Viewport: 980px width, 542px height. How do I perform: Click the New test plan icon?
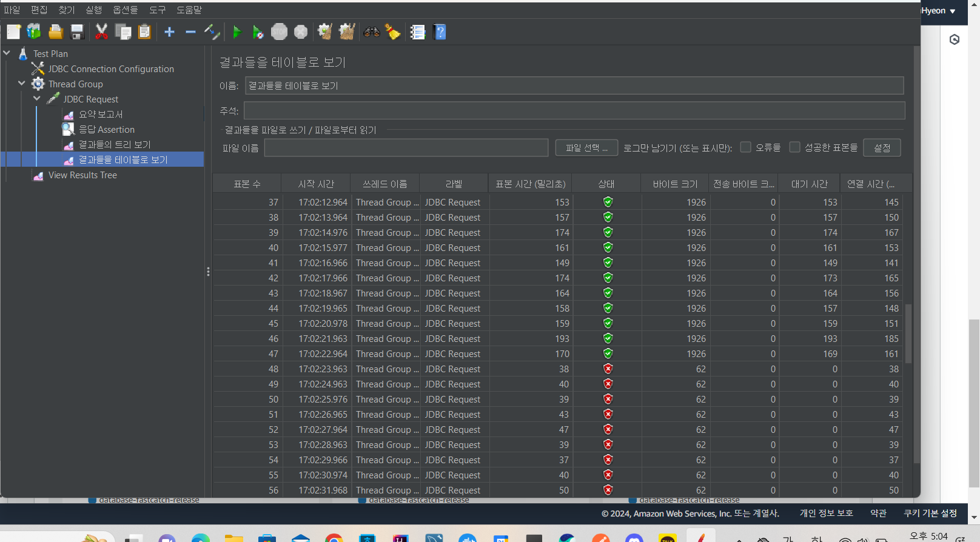(13, 32)
